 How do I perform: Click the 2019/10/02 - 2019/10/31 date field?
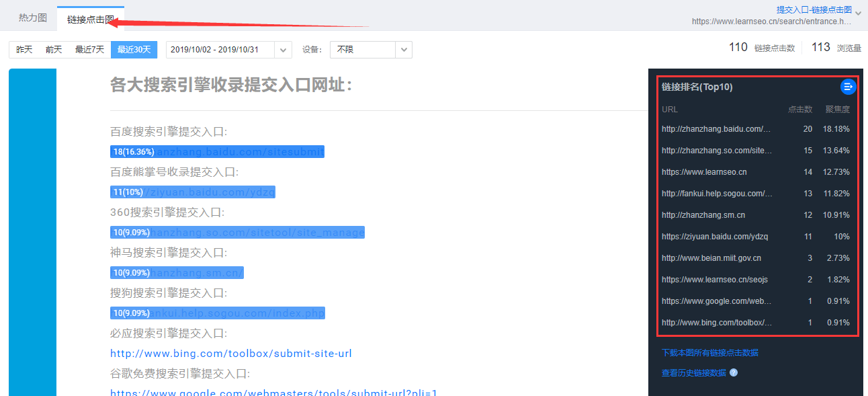coord(220,50)
